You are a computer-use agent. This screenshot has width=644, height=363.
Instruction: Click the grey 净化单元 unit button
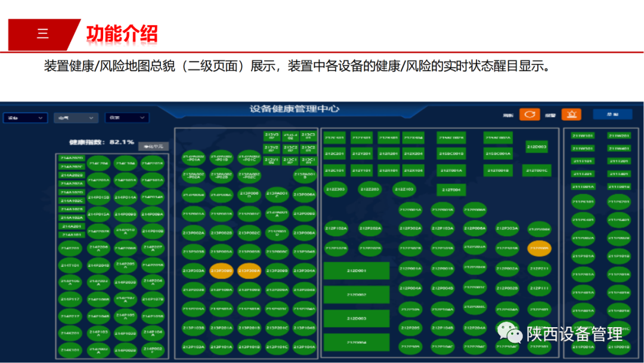point(153,146)
